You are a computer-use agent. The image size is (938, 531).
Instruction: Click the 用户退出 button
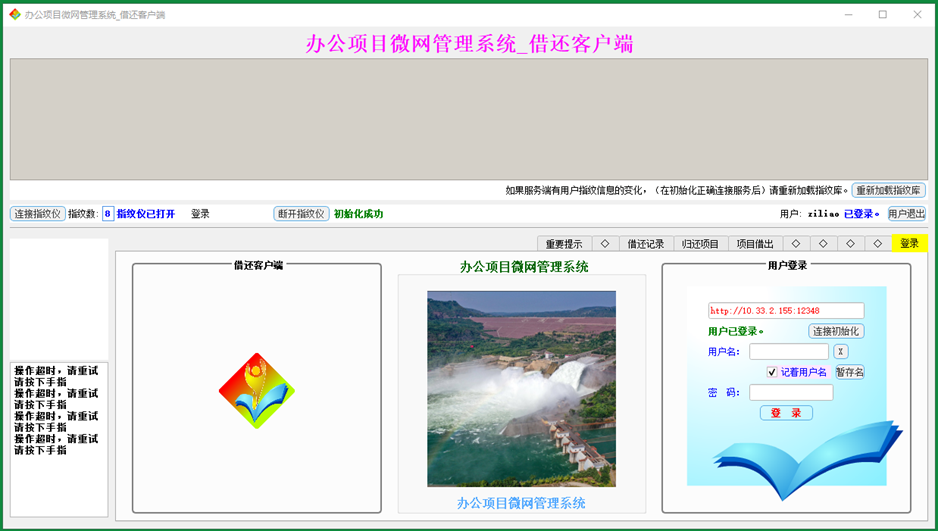click(x=906, y=213)
